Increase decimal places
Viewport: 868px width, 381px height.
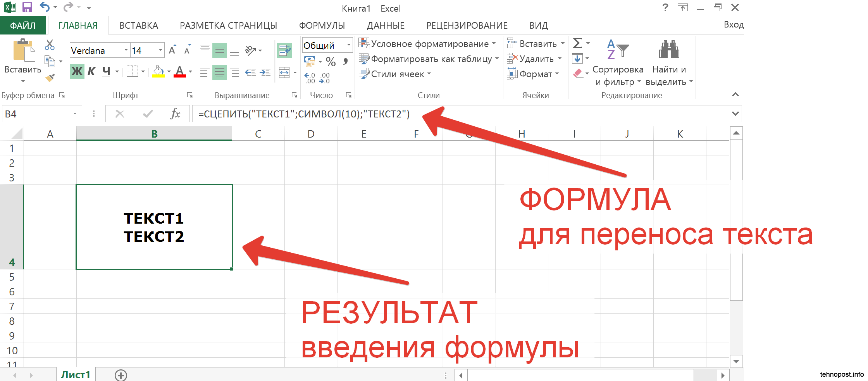click(x=310, y=78)
